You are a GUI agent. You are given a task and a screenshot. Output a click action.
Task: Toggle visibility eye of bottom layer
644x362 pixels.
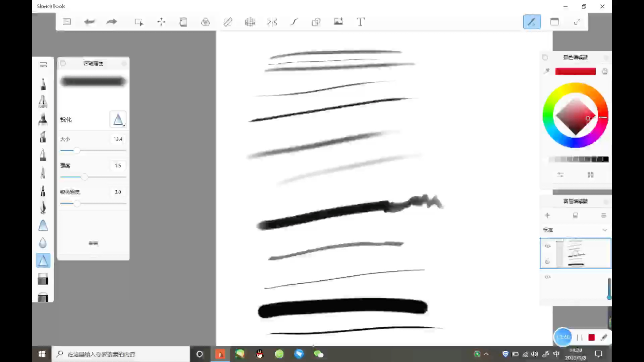(x=547, y=277)
